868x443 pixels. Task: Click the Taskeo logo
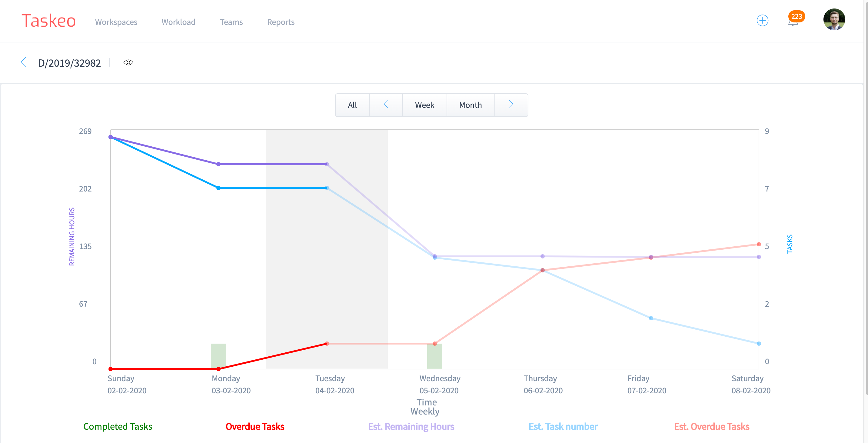(48, 21)
